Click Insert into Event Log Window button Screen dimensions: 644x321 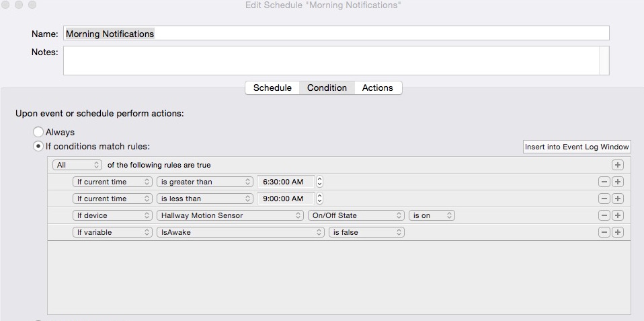tap(577, 147)
